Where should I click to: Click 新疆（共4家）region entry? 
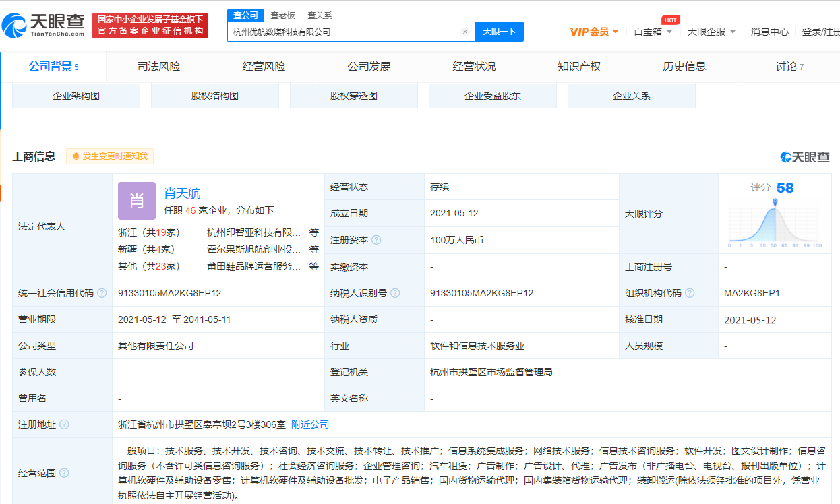[x=145, y=249]
